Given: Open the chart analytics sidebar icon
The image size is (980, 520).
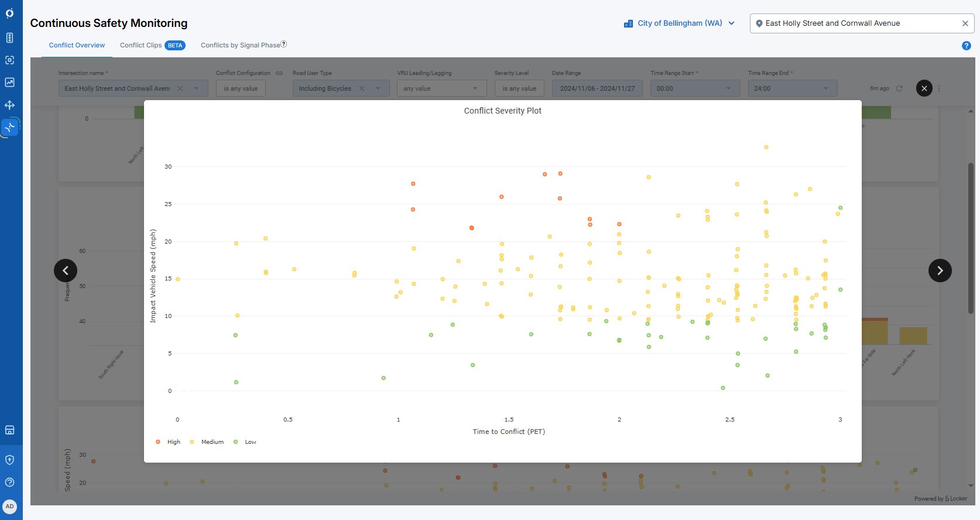Looking at the screenshot, I should tap(9, 83).
